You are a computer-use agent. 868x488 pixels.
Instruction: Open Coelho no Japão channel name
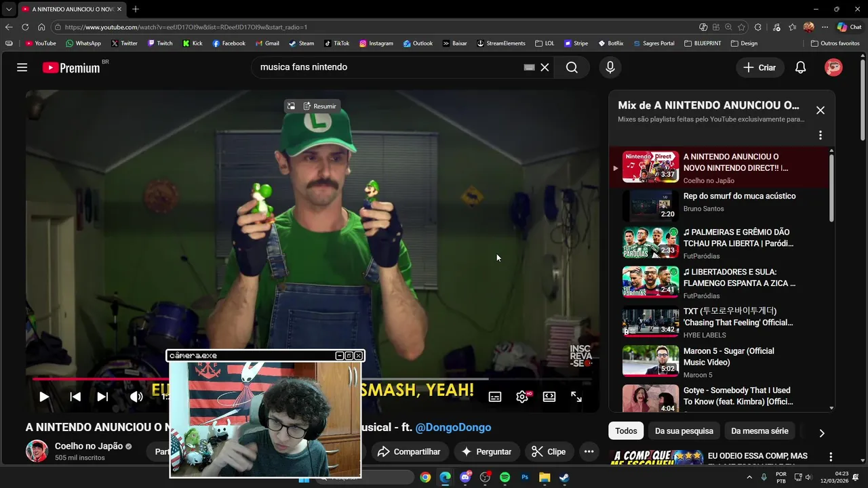[x=89, y=446]
